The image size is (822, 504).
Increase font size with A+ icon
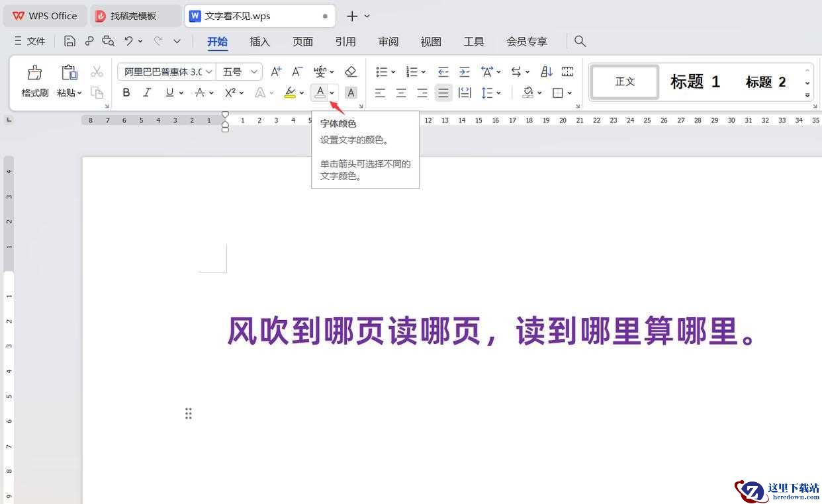click(276, 71)
